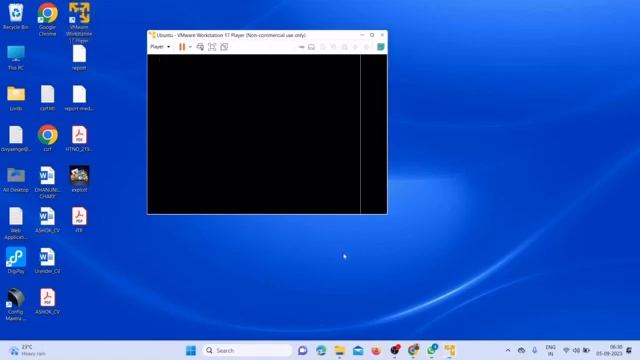Viewport: 640px width, 360px height.
Task: Select the exploit image file on the desktop
Action: point(79,179)
